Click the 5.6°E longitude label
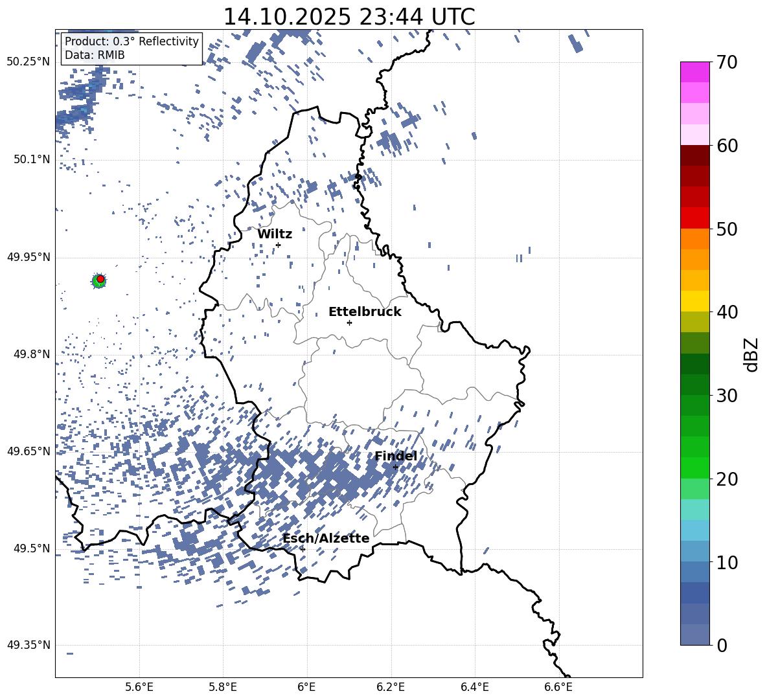The height and width of the screenshot is (700, 767). [139, 688]
